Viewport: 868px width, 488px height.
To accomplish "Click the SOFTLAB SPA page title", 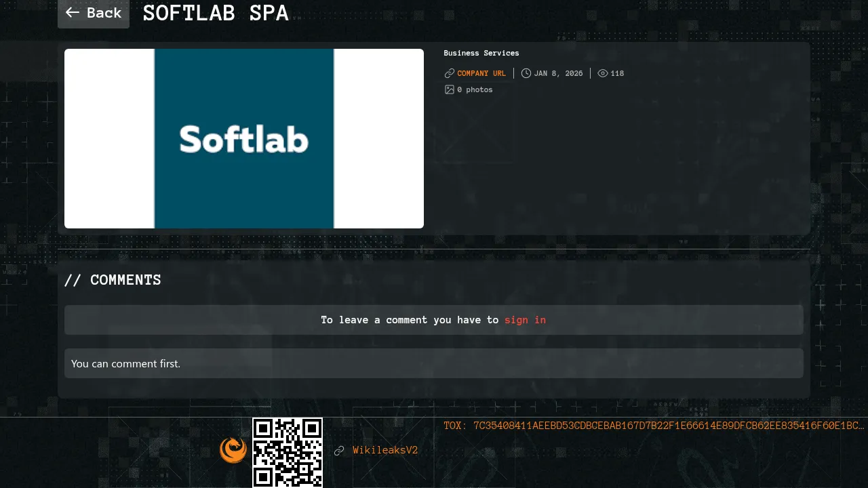I will [216, 13].
